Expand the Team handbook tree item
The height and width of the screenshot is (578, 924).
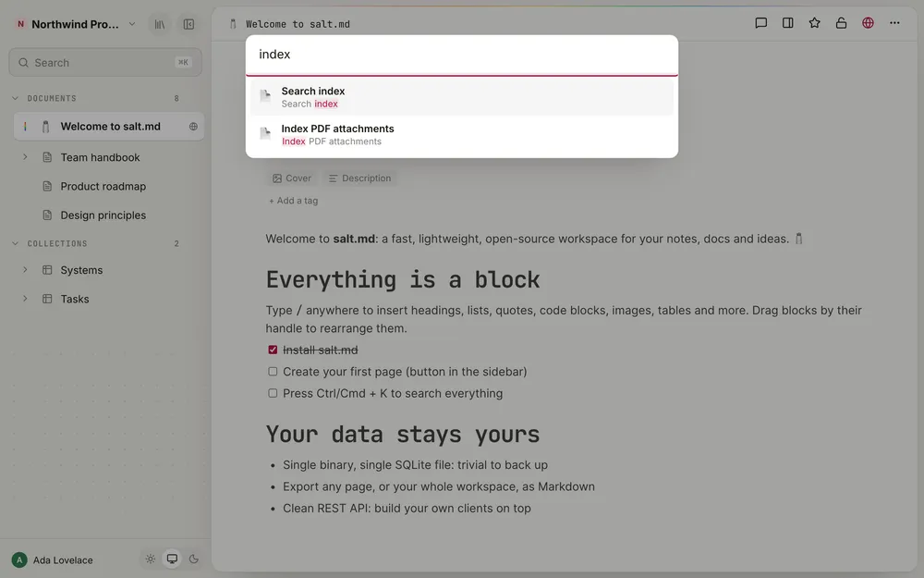25,157
